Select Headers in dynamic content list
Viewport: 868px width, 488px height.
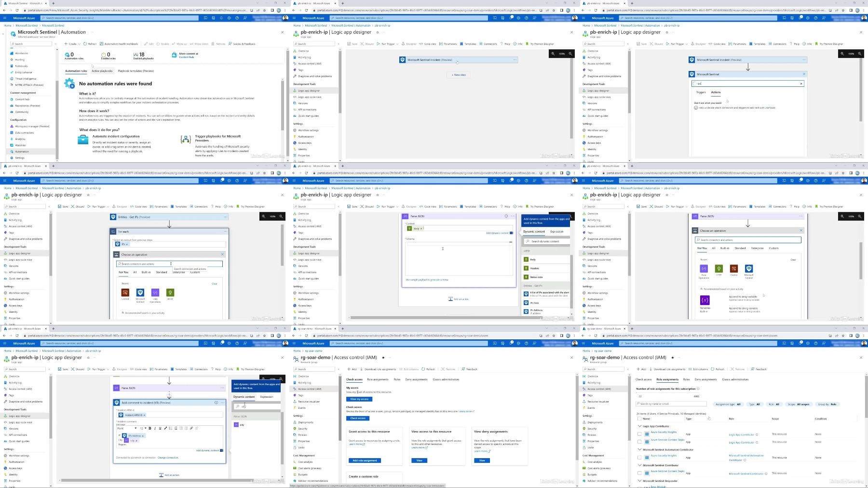pos(546,268)
